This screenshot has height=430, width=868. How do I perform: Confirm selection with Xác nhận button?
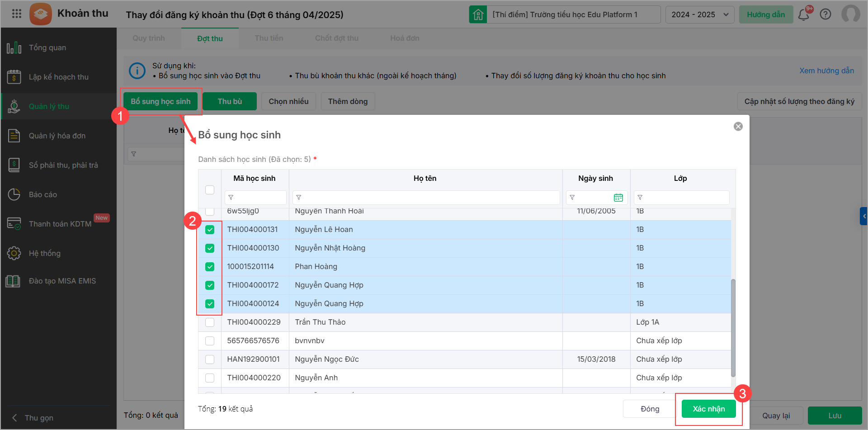(x=708, y=409)
